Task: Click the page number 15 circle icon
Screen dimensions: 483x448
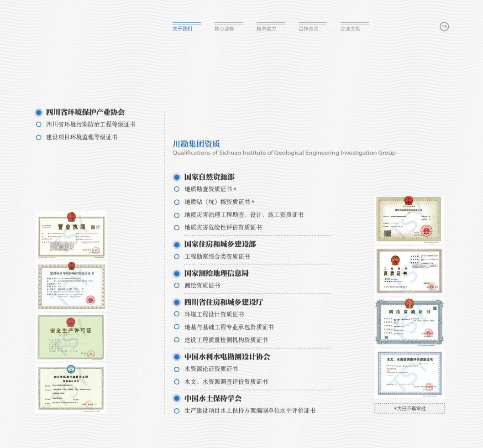Action: pyautogui.click(x=444, y=27)
